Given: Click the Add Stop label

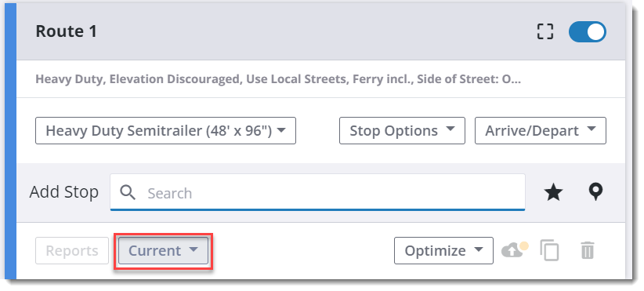Looking at the screenshot, I should (64, 192).
